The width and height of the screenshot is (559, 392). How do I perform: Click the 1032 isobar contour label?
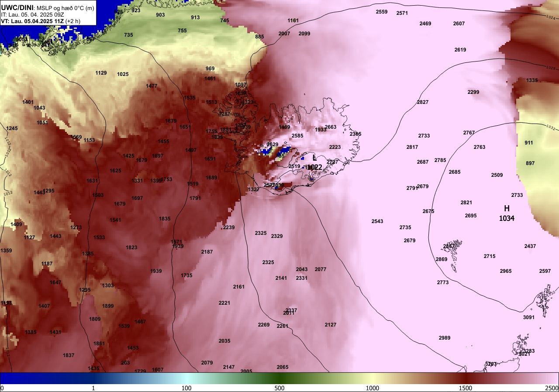(x=551, y=127)
